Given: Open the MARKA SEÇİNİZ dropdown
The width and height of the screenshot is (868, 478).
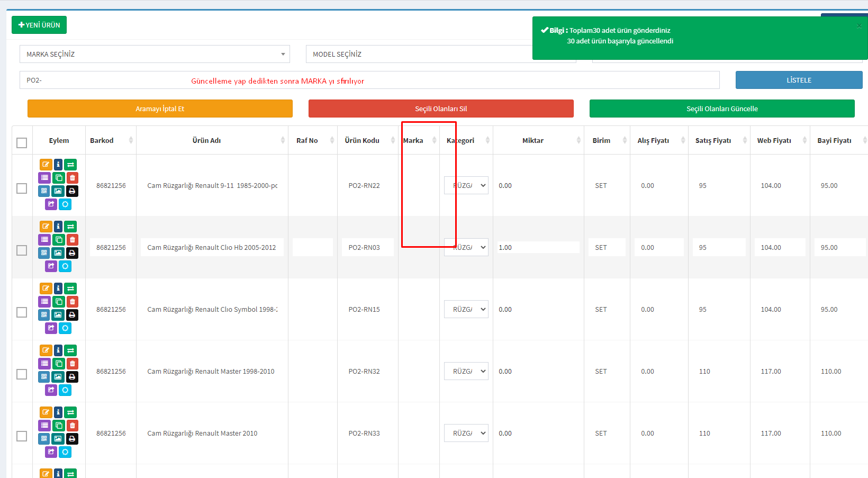Looking at the screenshot, I should [x=155, y=54].
